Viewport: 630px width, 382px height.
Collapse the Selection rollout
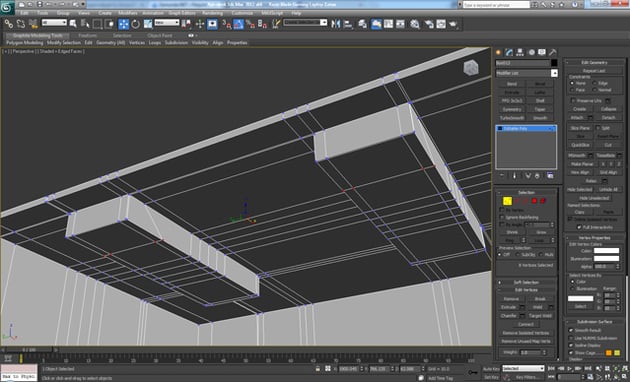tap(526, 192)
